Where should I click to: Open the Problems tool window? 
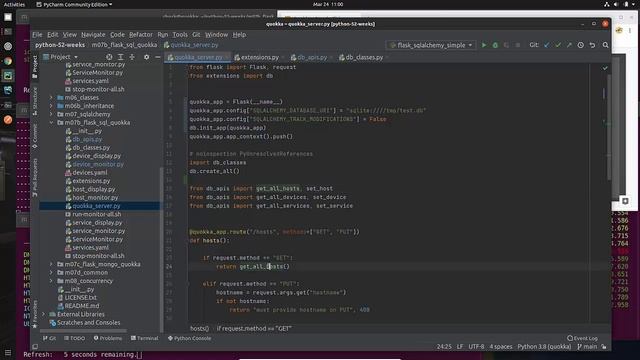108,338
